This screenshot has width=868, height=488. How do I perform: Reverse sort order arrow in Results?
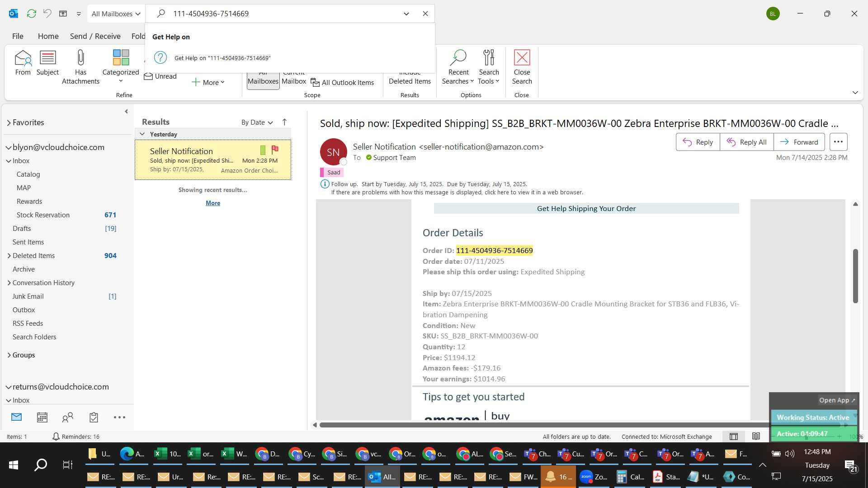[x=284, y=122]
